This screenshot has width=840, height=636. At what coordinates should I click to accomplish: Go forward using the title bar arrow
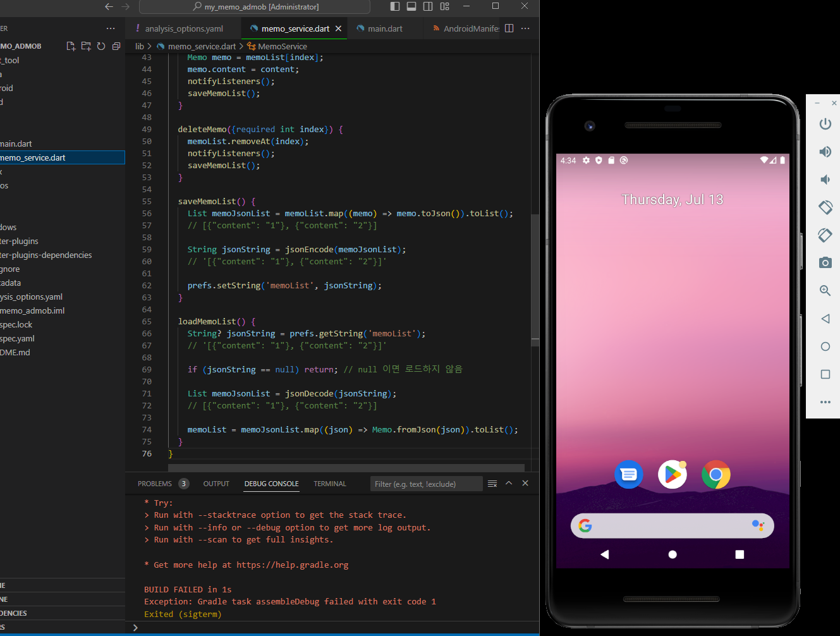pyautogui.click(x=126, y=6)
